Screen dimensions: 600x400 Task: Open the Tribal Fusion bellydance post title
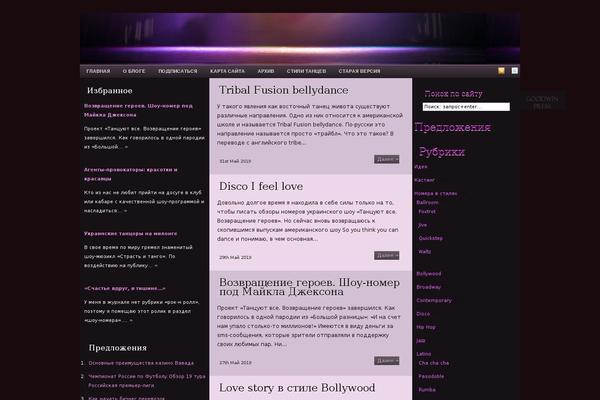[x=284, y=90]
